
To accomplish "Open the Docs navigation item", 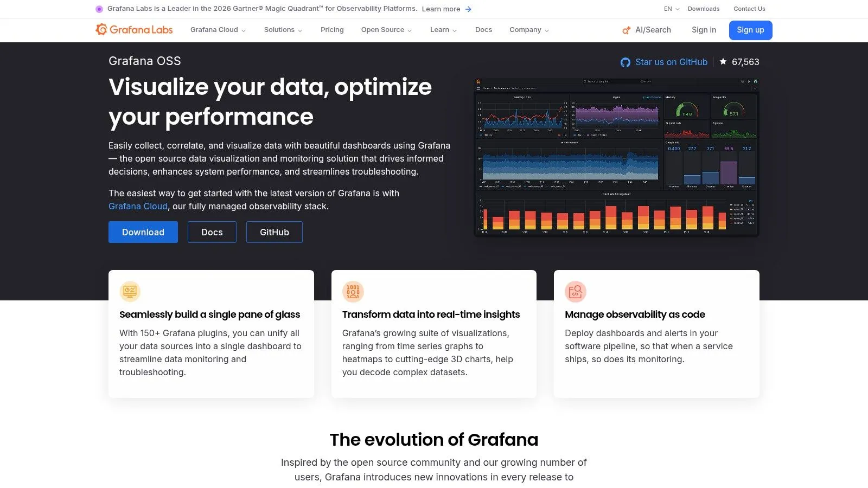I will pyautogui.click(x=483, y=30).
